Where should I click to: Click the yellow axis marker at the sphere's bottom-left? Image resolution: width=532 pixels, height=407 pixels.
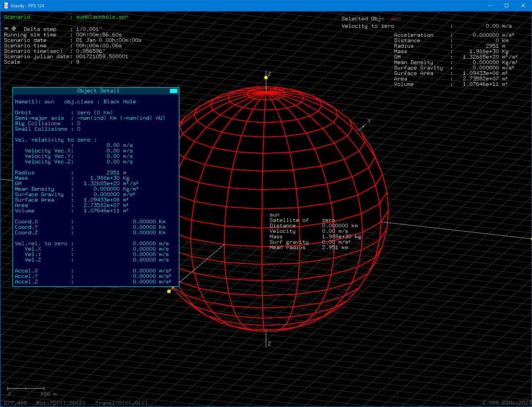pyautogui.click(x=169, y=291)
